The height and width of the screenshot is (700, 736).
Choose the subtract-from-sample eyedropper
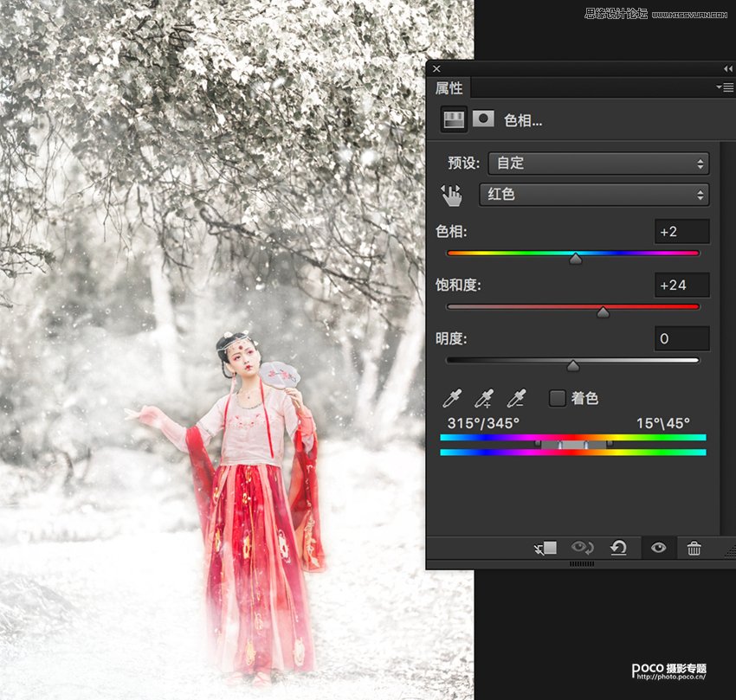(x=516, y=399)
